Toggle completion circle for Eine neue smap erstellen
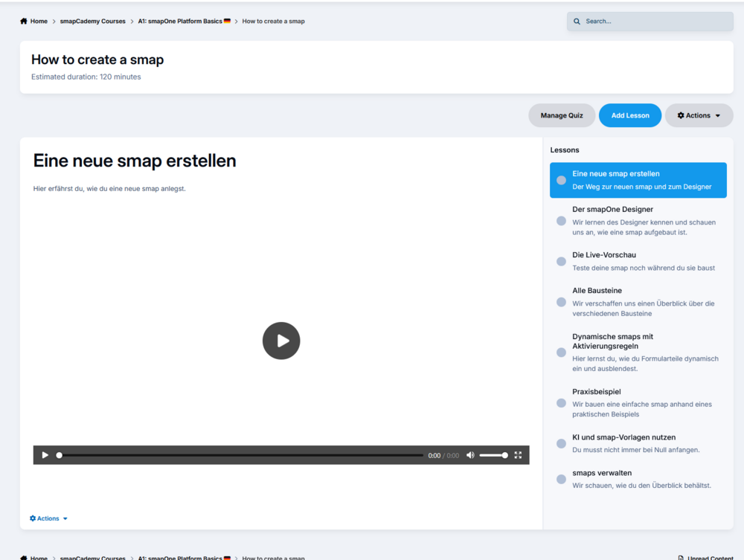744x560 pixels. click(x=561, y=180)
